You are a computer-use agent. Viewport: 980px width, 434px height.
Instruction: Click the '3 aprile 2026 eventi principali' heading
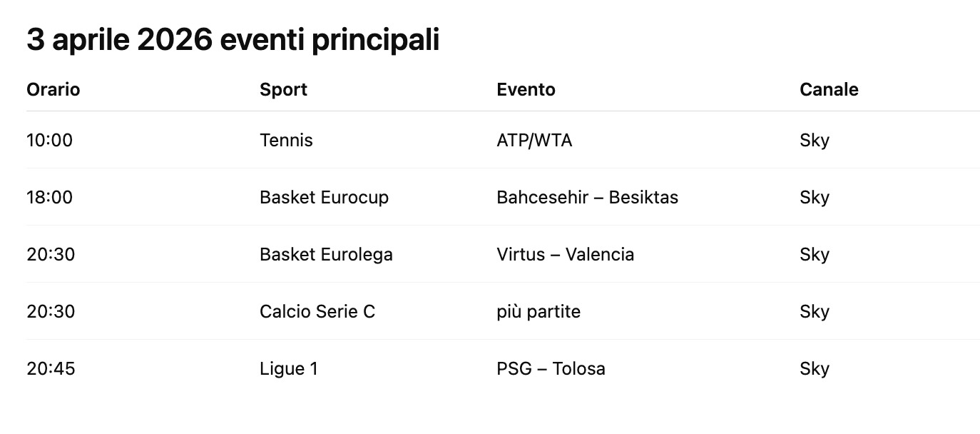[233, 41]
